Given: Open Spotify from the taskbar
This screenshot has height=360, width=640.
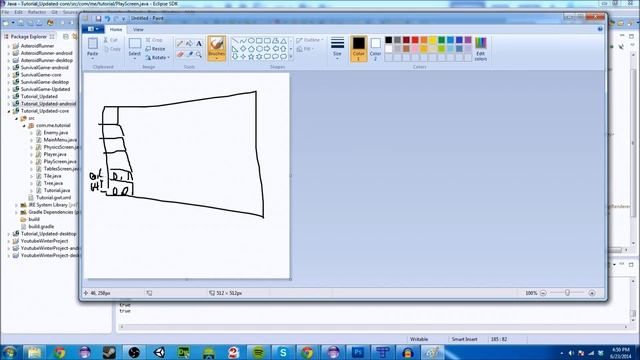Looking at the screenshot, I should [x=258, y=352].
